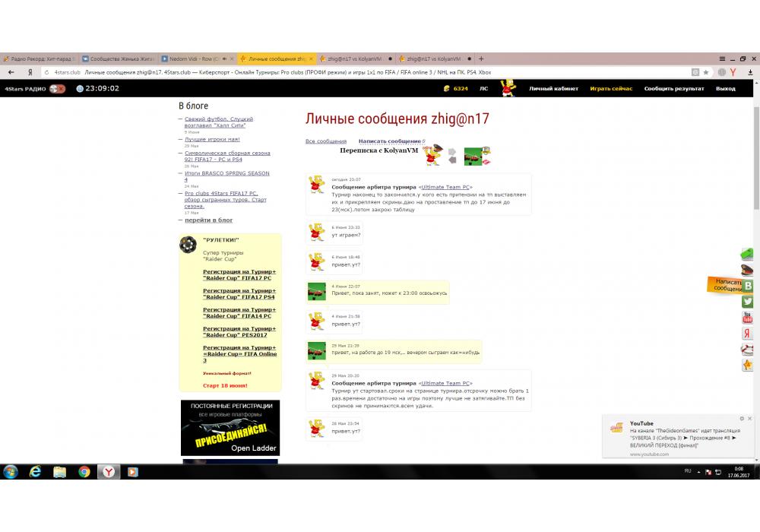
Task: Open ЛС messages in top bar
Action: (x=483, y=89)
